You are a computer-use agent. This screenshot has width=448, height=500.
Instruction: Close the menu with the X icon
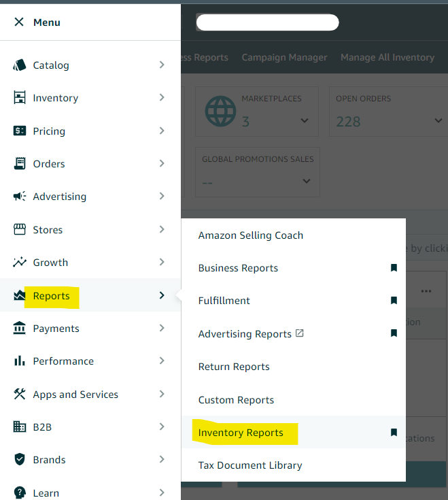click(x=19, y=22)
